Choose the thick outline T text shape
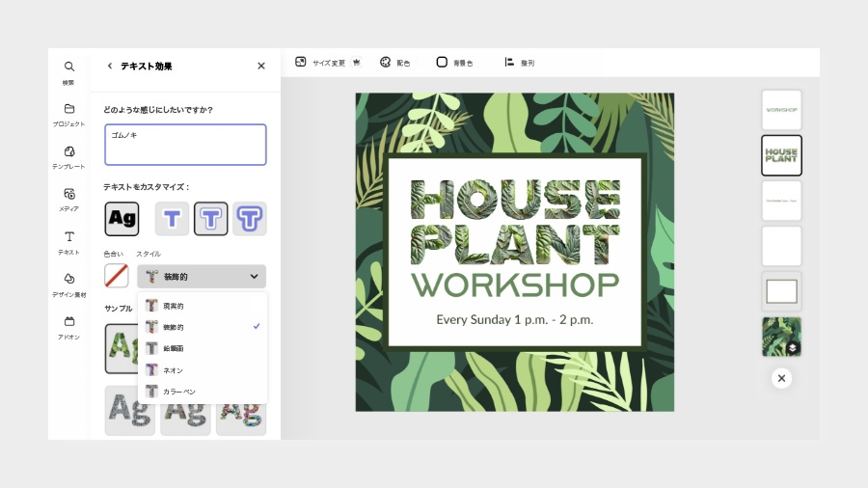 tap(250, 219)
